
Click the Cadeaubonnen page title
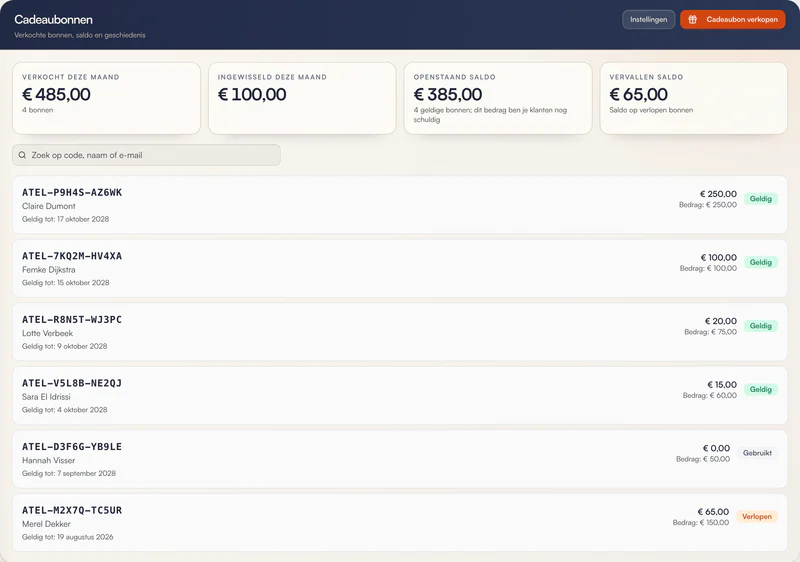click(x=54, y=19)
